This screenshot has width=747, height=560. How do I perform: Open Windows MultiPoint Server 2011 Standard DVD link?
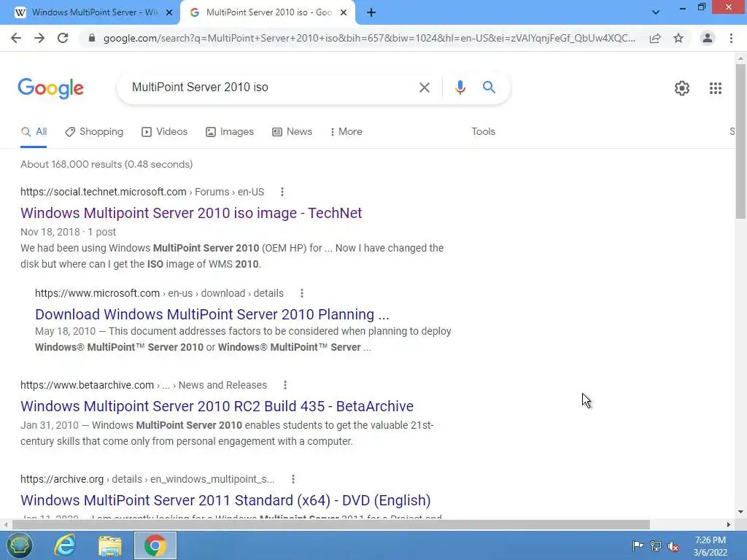[225, 500]
